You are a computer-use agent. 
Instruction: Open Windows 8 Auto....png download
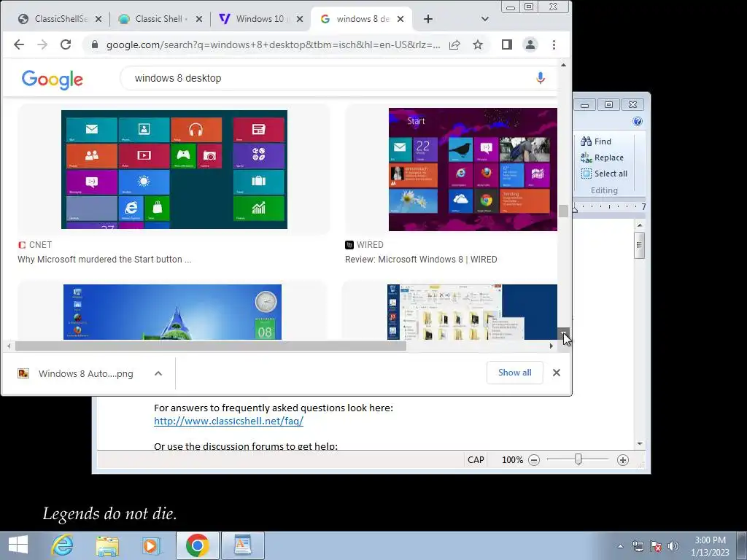pos(86,374)
